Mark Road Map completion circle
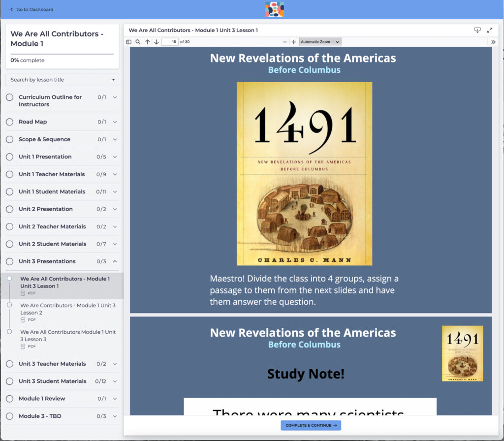This screenshot has height=441, width=504. (10, 122)
